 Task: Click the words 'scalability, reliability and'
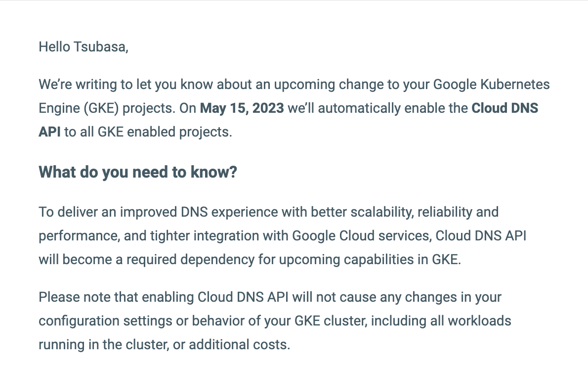click(424, 212)
